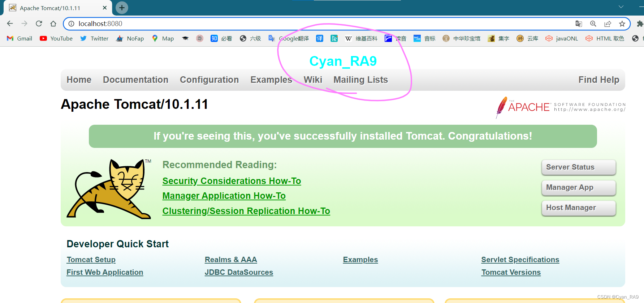The height and width of the screenshot is (303, 644).
Task: Open the 音标 bookmark
Action: click(x=424, y=38)
